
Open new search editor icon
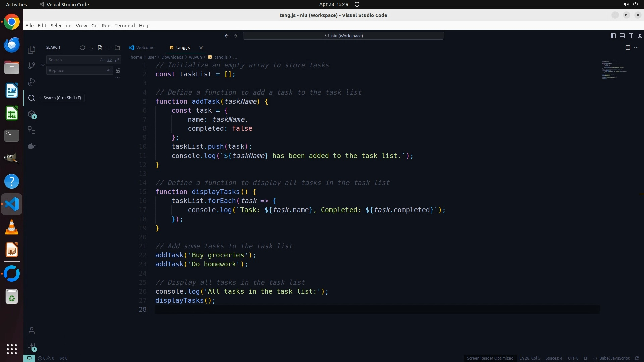(x=100, y=48)
